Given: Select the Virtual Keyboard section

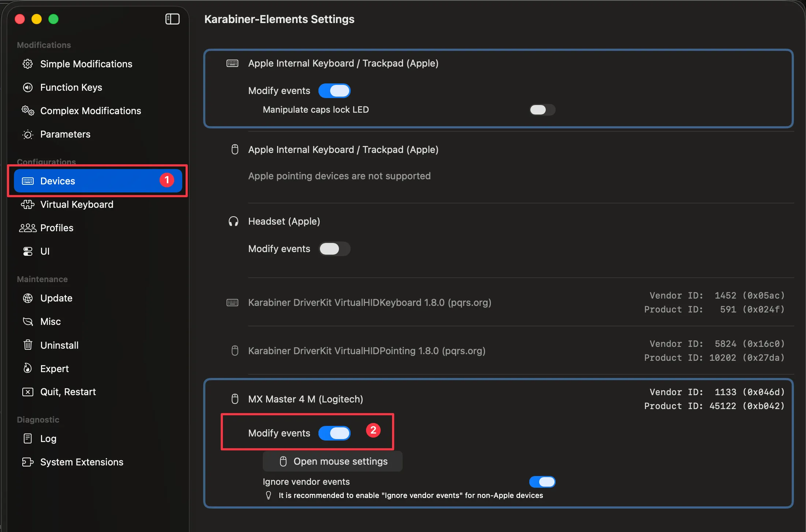Looking at the screenshot, I should 77,204.
